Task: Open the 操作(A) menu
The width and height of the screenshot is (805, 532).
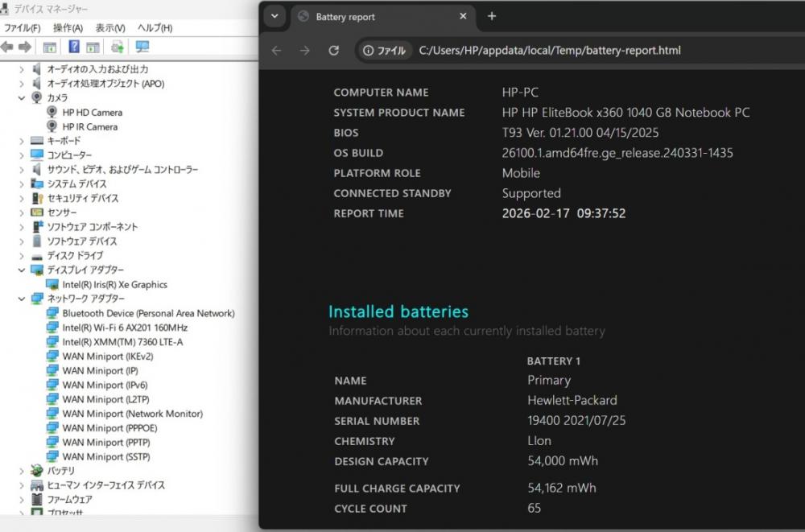Action: point(68,28)
